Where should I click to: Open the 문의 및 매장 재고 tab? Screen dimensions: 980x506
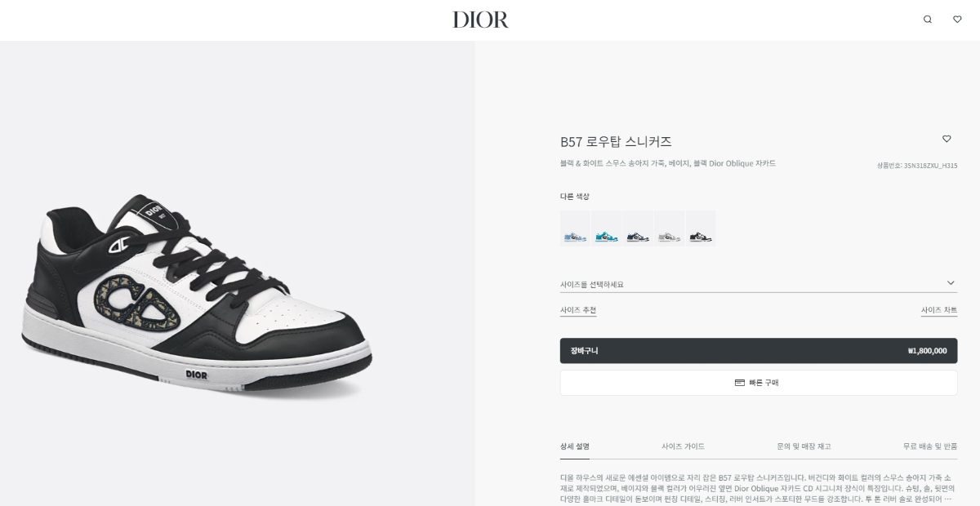804,446
